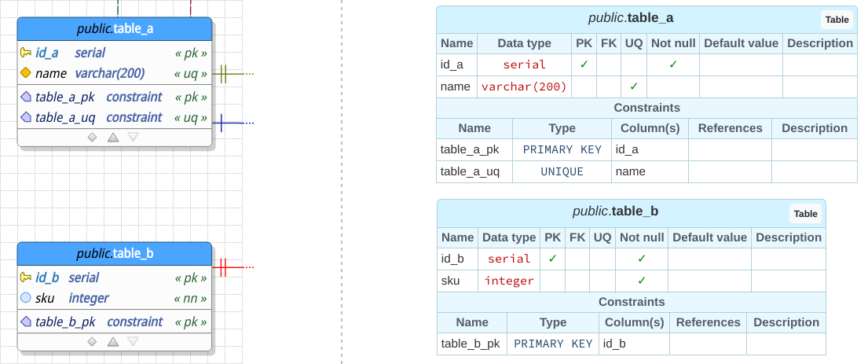
Task: Collapse table_a using the up triangle
Action: point(112,137)
